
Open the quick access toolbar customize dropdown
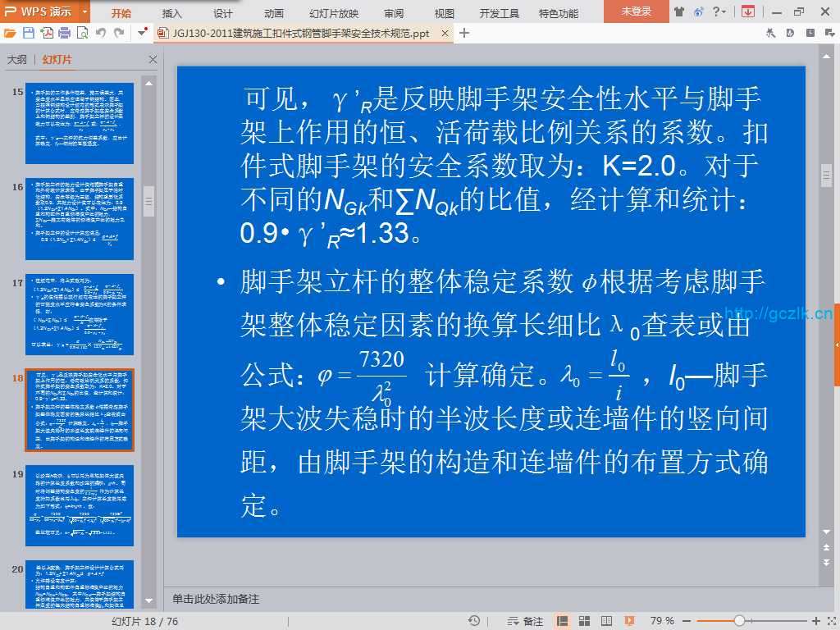click(143, 34)
